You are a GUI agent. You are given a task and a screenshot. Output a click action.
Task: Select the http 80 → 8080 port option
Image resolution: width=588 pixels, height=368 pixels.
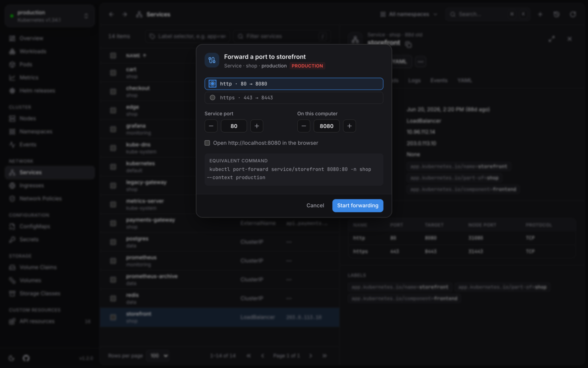pyautogui.click(x=294, y=84)
